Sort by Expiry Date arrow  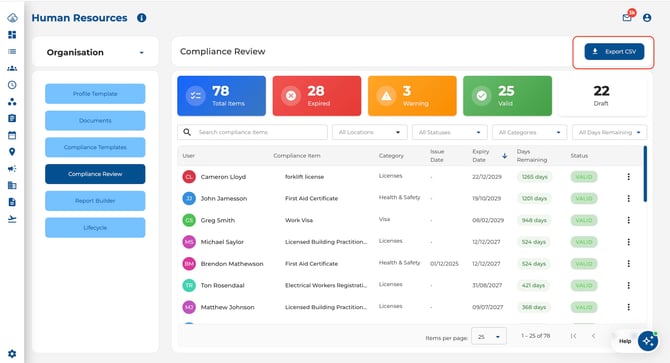[x=505, y=156]
